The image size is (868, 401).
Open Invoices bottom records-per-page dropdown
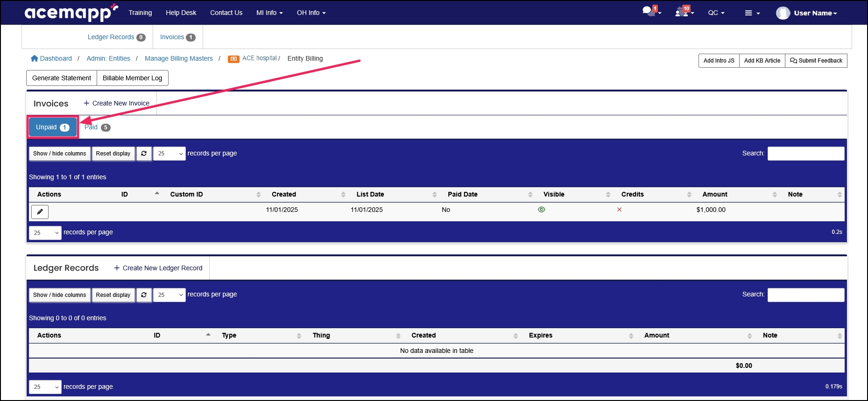tap(45, 232)
